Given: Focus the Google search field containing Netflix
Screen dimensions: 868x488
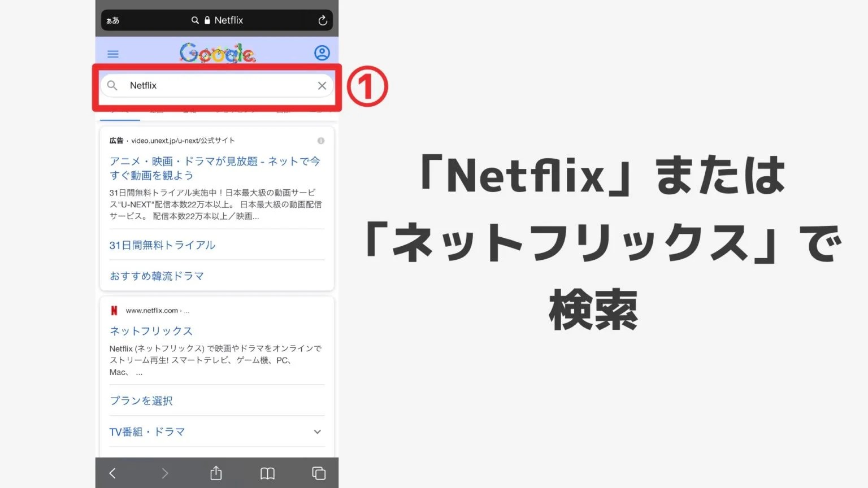Looking at the screenshot, I should tap(217, 85).
